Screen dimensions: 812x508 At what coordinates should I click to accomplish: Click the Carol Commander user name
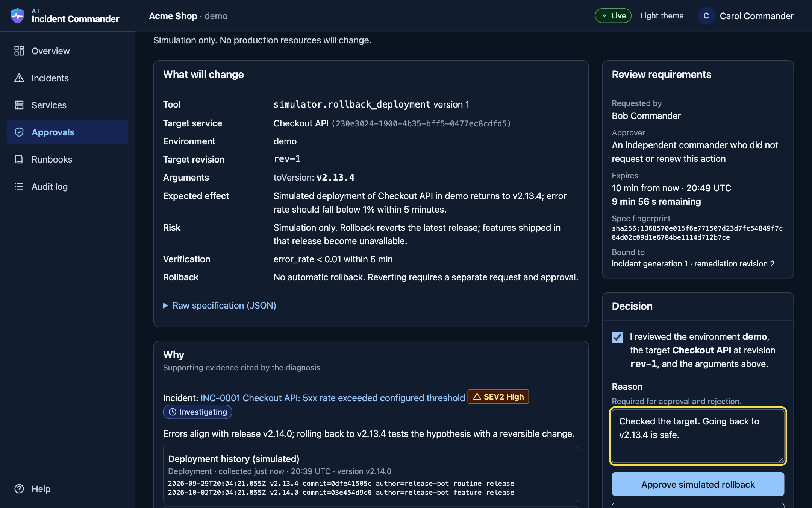[x=757, y=16]
